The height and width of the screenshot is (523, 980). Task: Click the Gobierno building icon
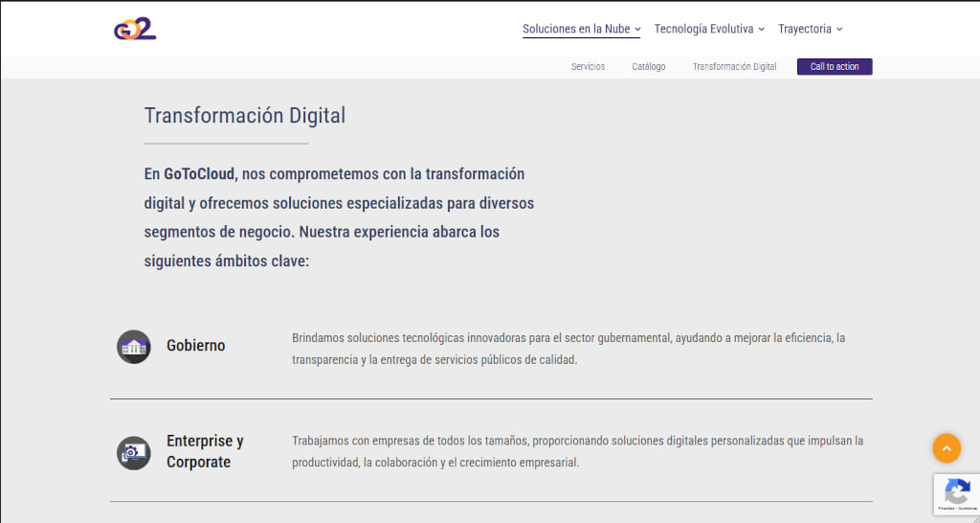click(x=134, y=347)
